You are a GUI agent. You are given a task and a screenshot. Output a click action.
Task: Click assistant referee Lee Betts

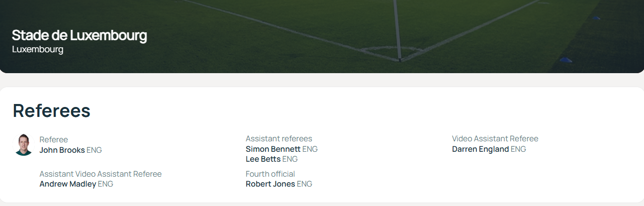[263, 159]
